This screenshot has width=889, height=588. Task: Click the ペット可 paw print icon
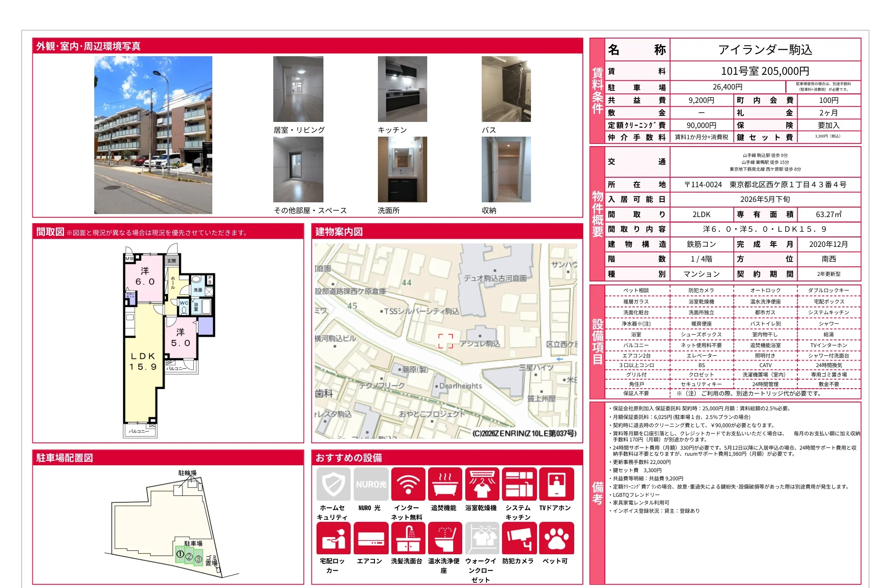tap(556, 538)
